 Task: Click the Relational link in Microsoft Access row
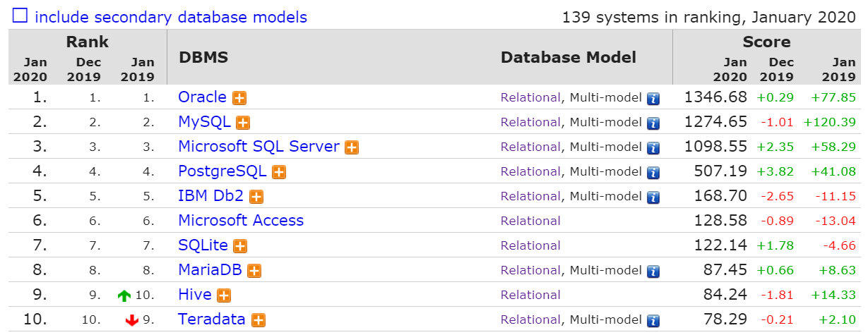click(530, 221)
